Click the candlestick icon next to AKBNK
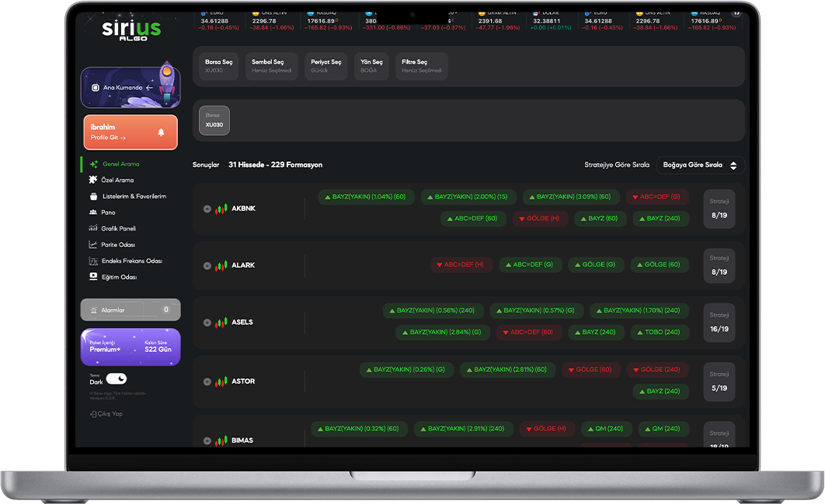 221,209
